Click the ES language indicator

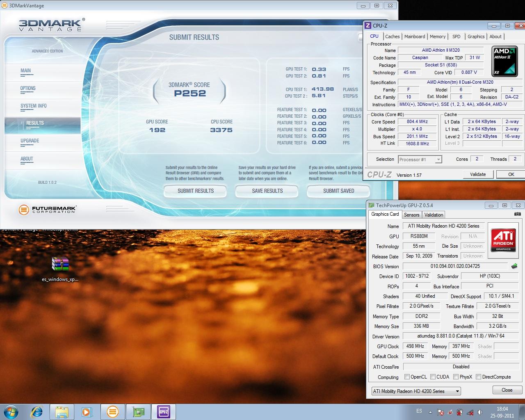click(x=419, y=411)
